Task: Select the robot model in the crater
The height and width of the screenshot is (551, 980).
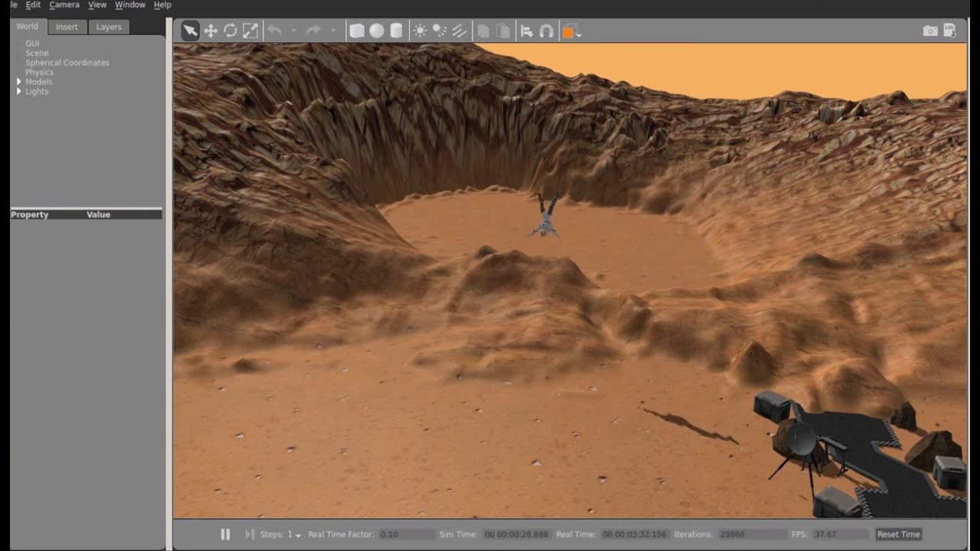Action: pos(546,215)
